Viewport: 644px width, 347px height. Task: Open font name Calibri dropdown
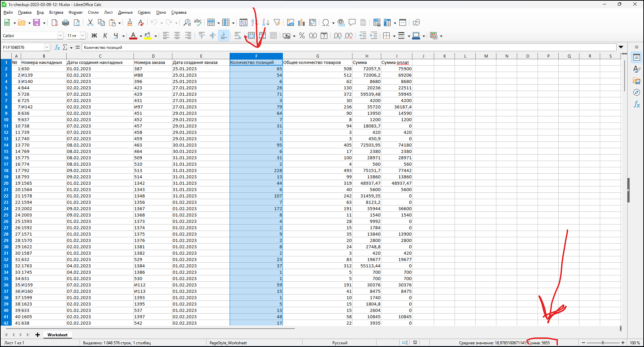60,36
